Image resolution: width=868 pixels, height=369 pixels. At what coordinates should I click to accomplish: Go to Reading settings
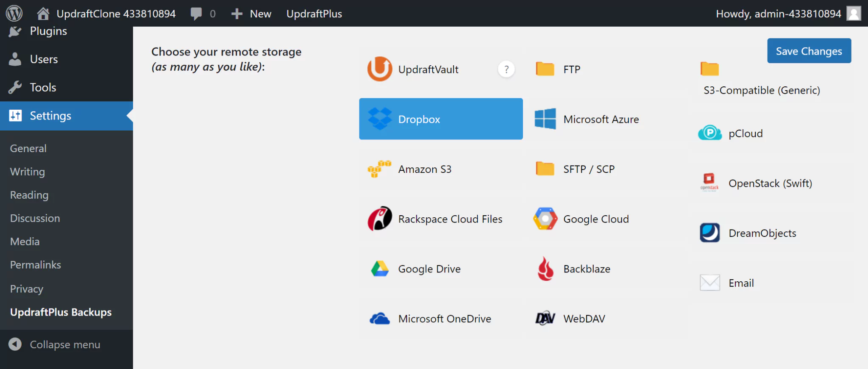[x=29, y=195]
